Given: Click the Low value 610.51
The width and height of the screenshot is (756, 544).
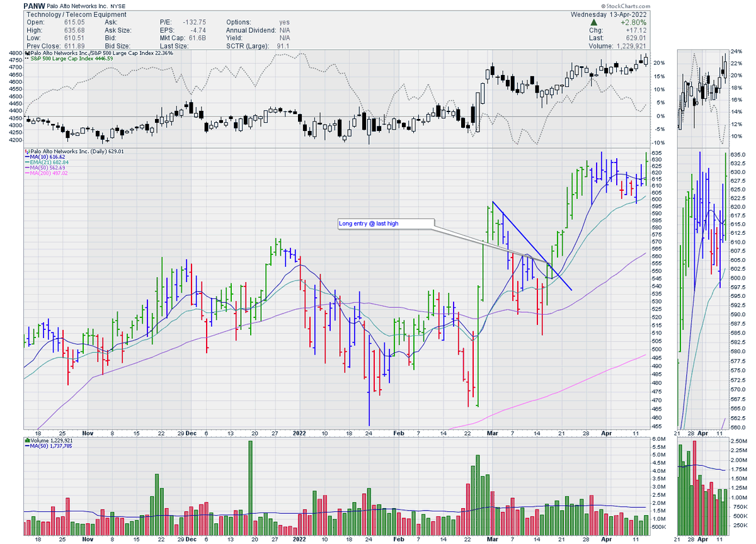Looking at the screenshot, I should [75, 38].
